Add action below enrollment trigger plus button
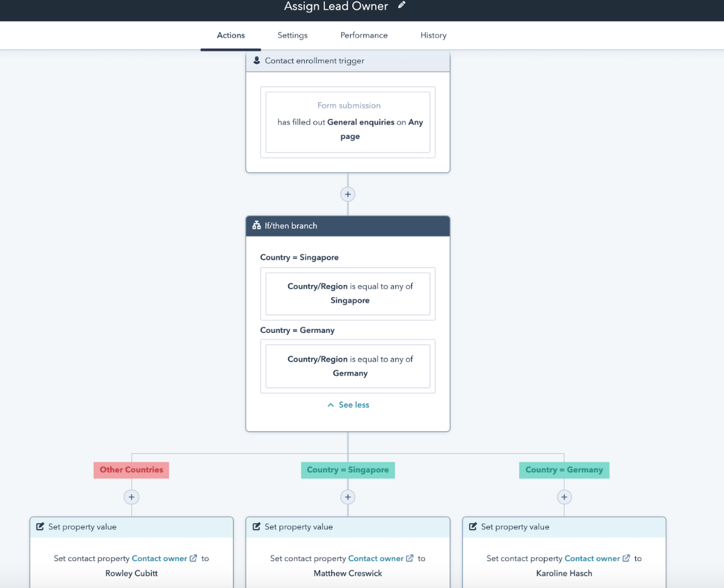Image resolution: width=724 pixels, height=588 pixels. [x=348, y=195]
